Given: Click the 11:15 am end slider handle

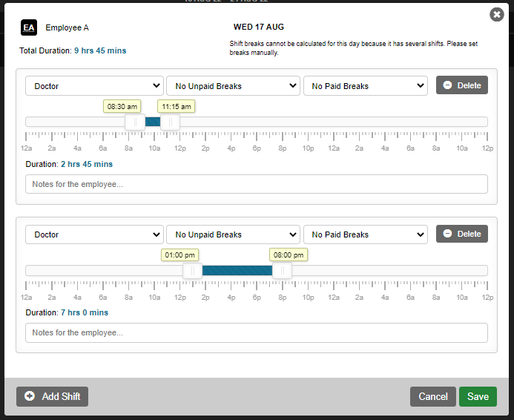Looking at the screenshot, I should coord(170,122).
